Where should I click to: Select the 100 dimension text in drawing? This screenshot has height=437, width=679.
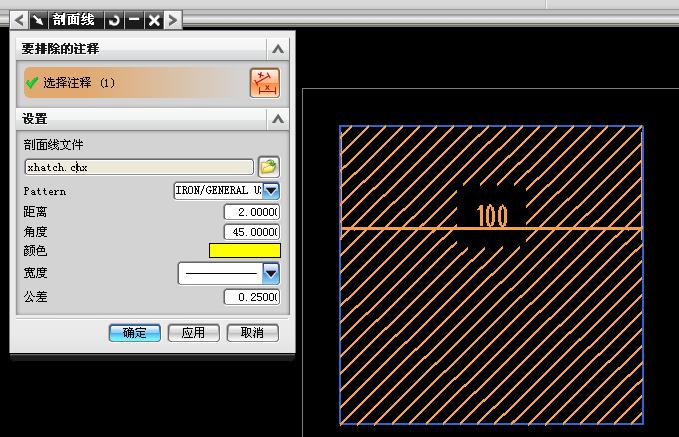click(x=492, y=215)
